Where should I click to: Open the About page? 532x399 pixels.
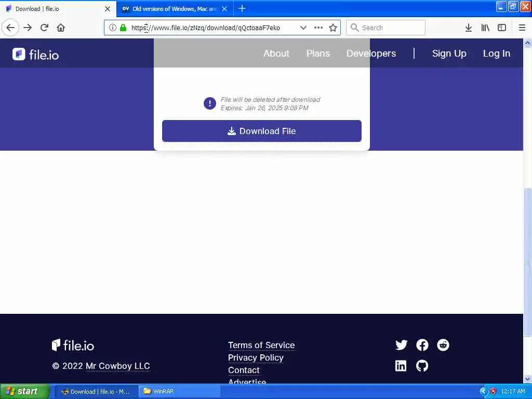pos(276,54)
